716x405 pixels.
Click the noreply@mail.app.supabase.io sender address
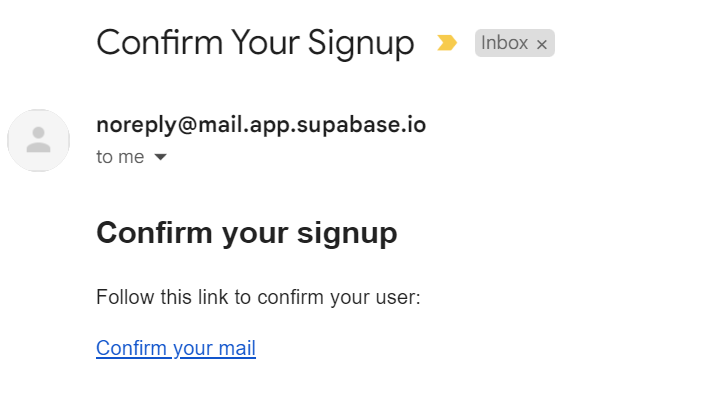[x=261, y=125]
